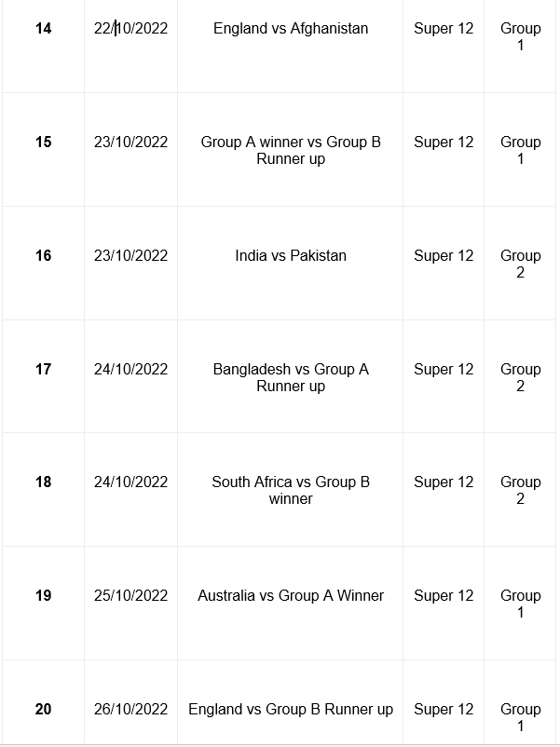Select match number 16 cell

click(44, 263)
